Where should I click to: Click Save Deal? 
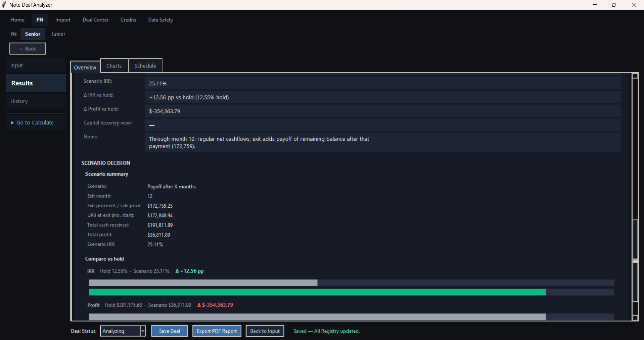170,331
